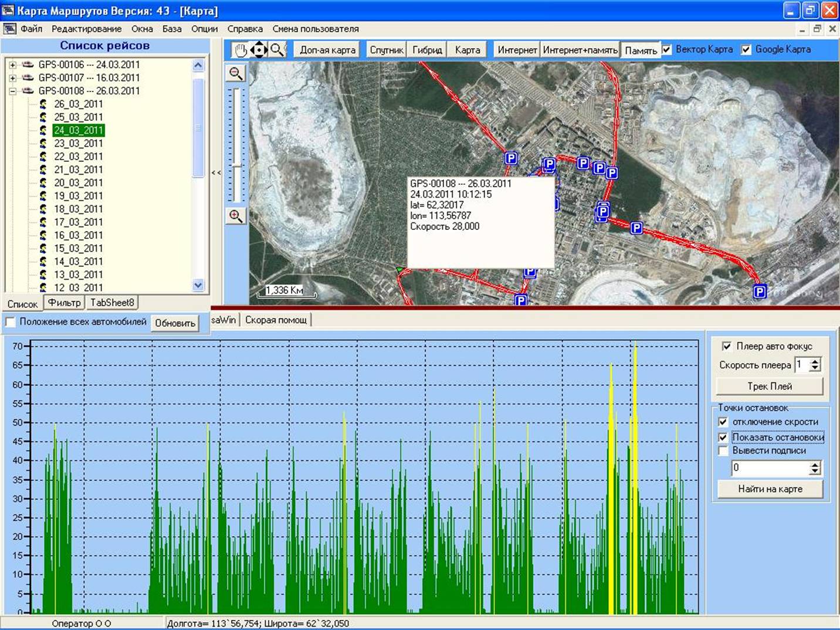Open the Скорая помощ tab
The height and width of the screenshot is (630, 840).
point(276,320)
